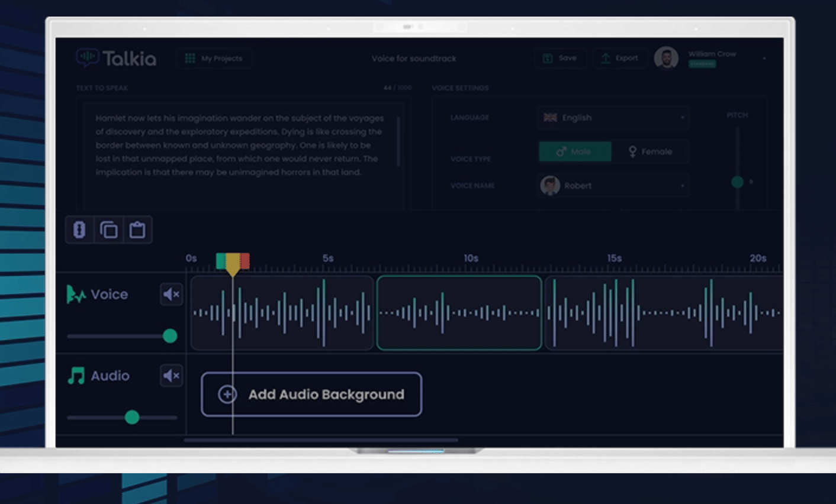
Task: Click the Save button
Action: click(560, 58)
